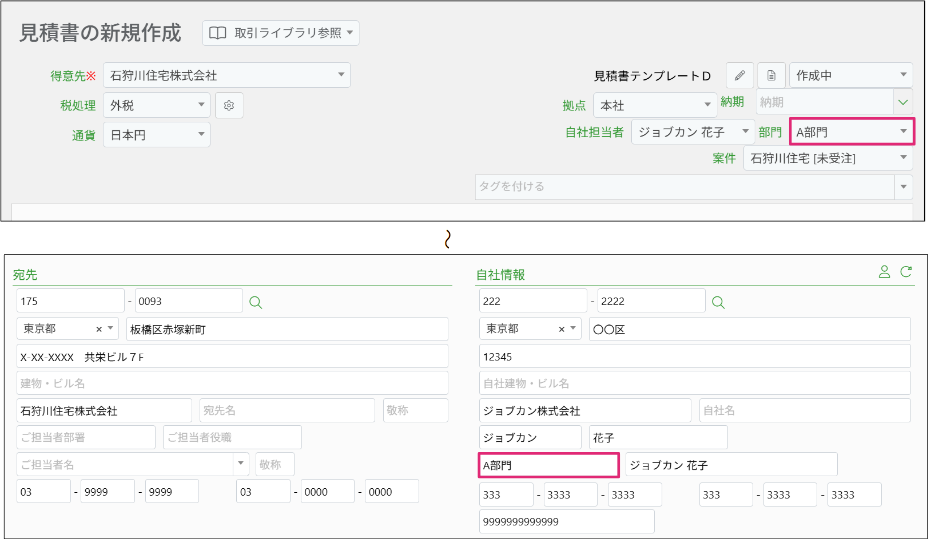Open the tag field dropdown arrow
Viewport: 928px width, 539px height.
point(904,186)
